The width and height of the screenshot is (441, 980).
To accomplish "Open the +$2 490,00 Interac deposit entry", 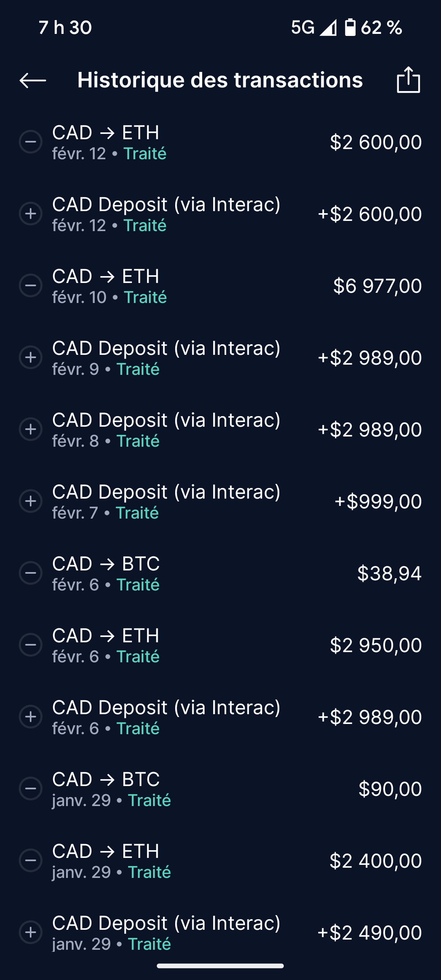I will (220, 933).
